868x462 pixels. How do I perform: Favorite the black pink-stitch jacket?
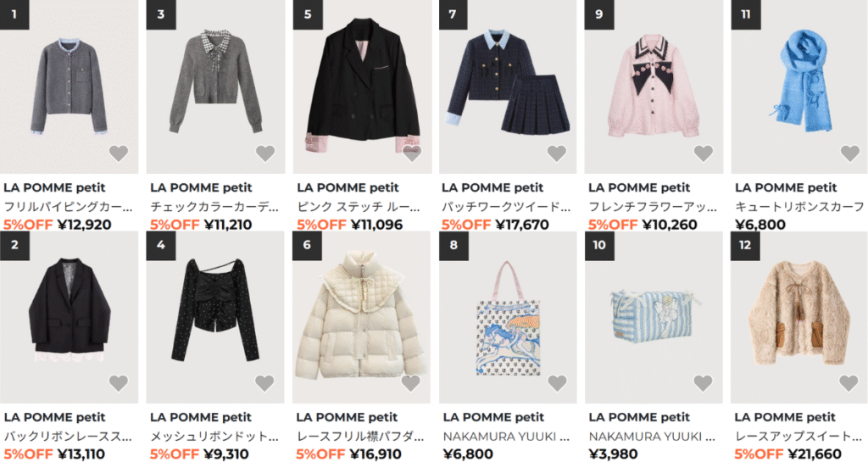411,153
